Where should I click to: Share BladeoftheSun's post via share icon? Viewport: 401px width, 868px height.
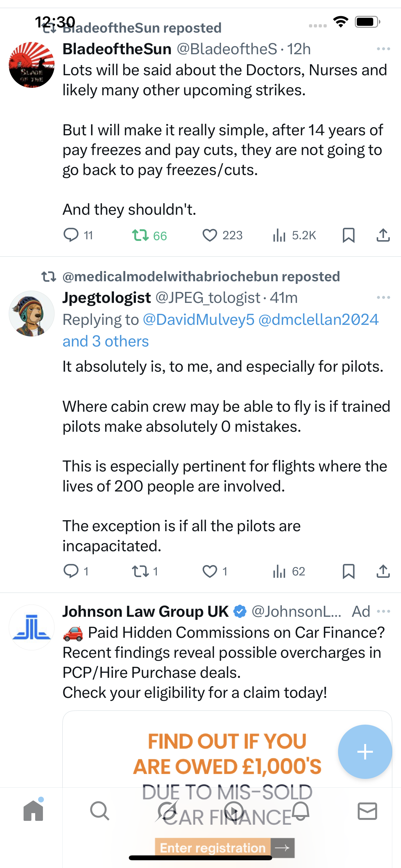click(383, 235)
